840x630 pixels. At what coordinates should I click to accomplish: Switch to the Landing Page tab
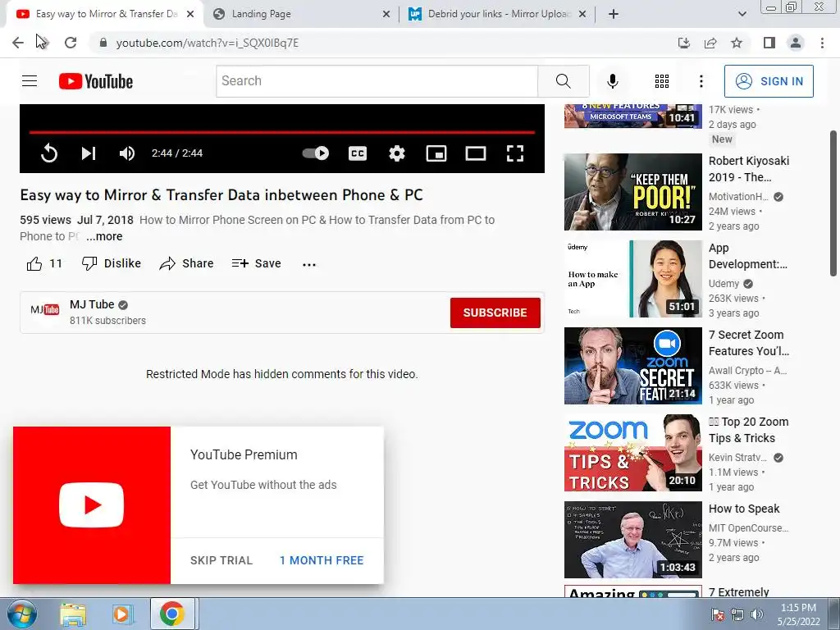(302, 14)
